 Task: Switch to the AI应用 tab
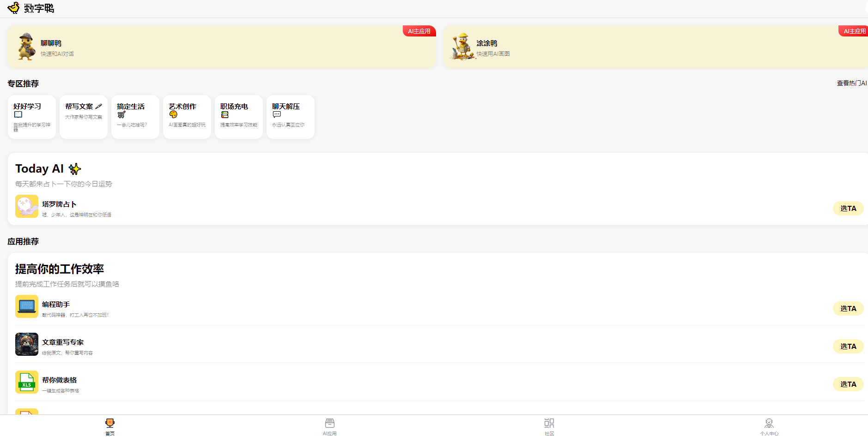coord(329,426)
